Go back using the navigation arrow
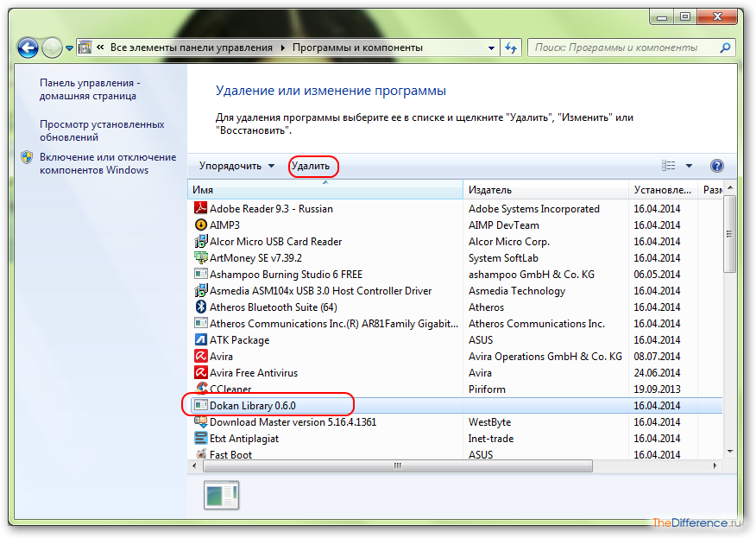This screenshot has height=538, width=756. click(x=28, y=48)
